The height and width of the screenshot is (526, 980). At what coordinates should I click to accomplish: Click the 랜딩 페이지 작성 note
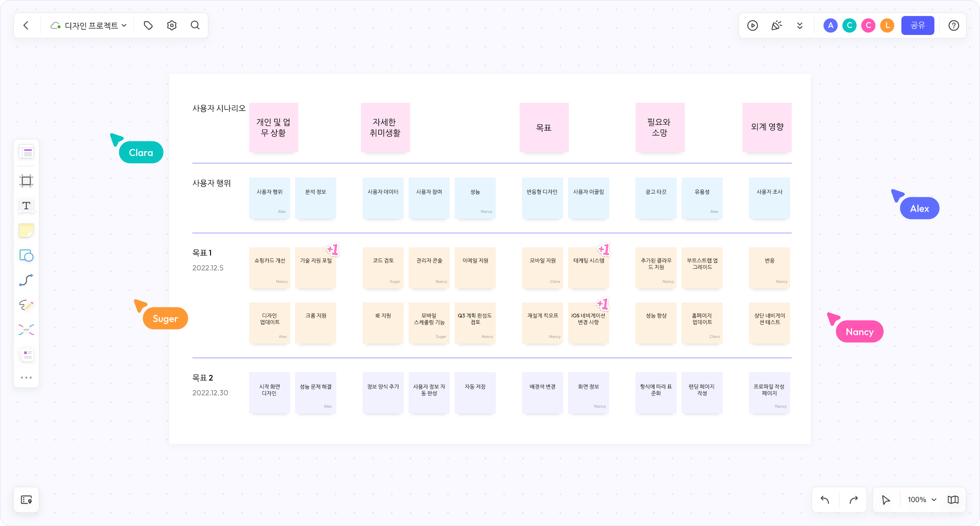tap(702, 393)
